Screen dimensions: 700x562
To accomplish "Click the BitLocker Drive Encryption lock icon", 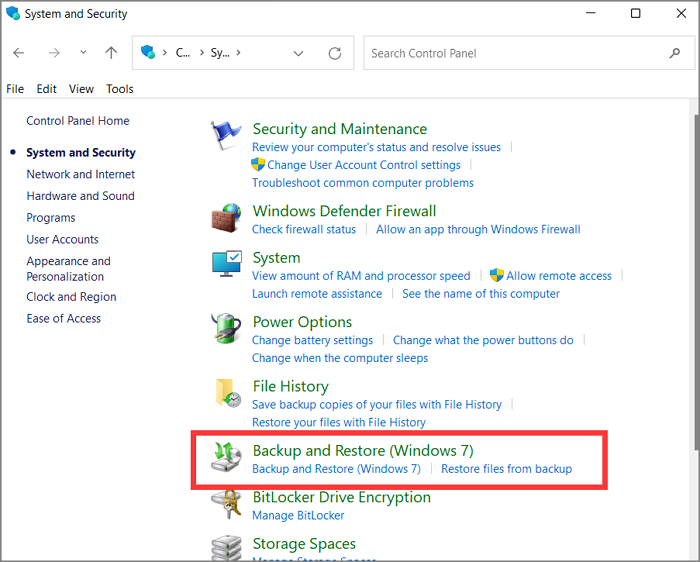I will 227,504.
